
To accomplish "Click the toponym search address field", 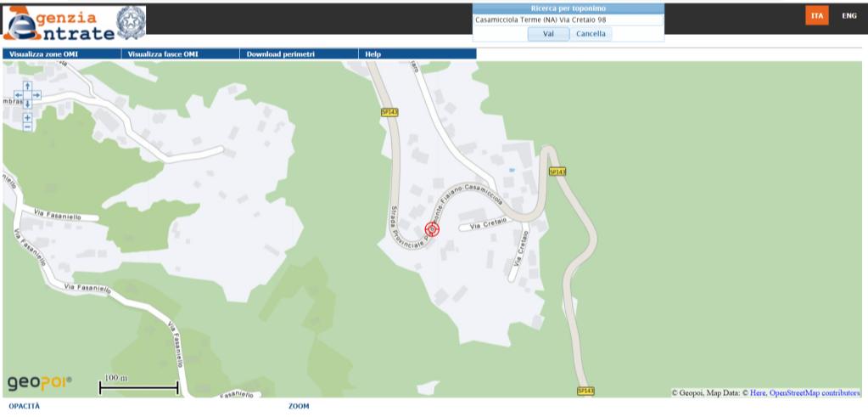I will (568, 20).
